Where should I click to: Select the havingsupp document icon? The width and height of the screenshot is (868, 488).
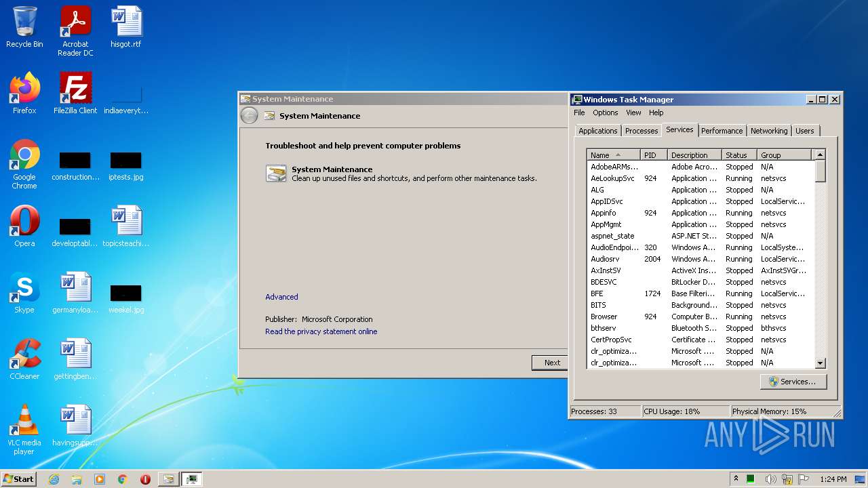click(75, 426)
